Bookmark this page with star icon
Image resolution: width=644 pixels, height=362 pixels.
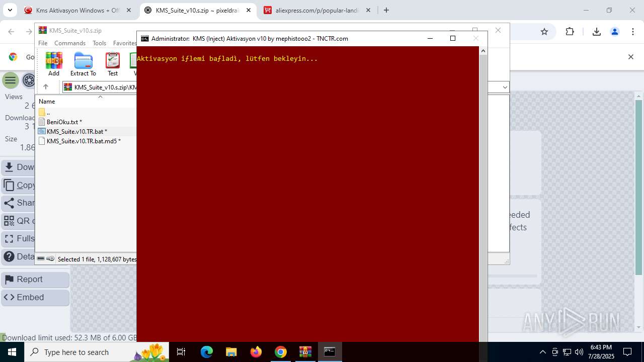[544, 32]
